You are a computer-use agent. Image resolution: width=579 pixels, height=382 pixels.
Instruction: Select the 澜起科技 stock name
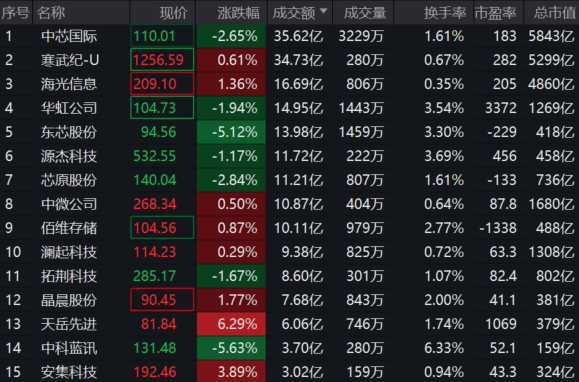click(69, 252)
